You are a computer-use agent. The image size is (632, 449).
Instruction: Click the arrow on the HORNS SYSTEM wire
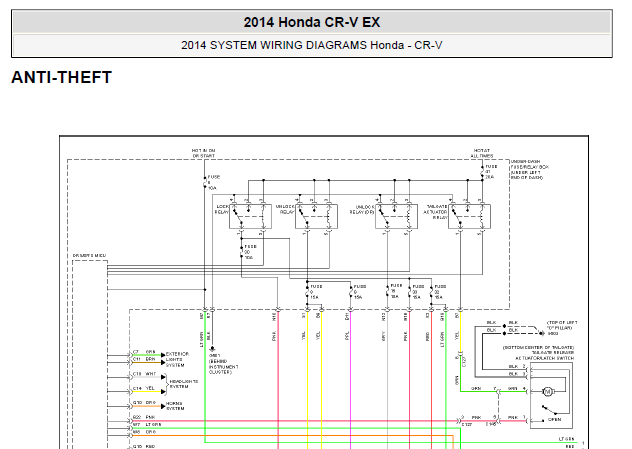(x=163, y=406)
